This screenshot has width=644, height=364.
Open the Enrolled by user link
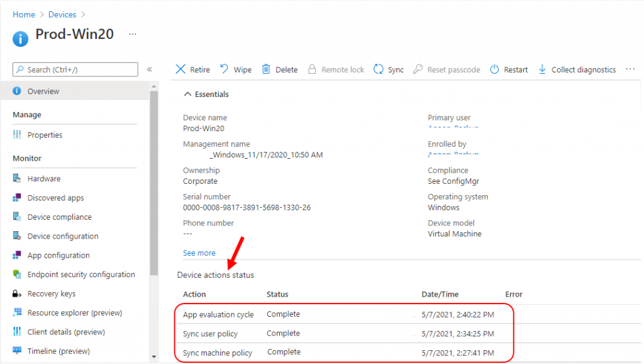[x=453, y=153]
